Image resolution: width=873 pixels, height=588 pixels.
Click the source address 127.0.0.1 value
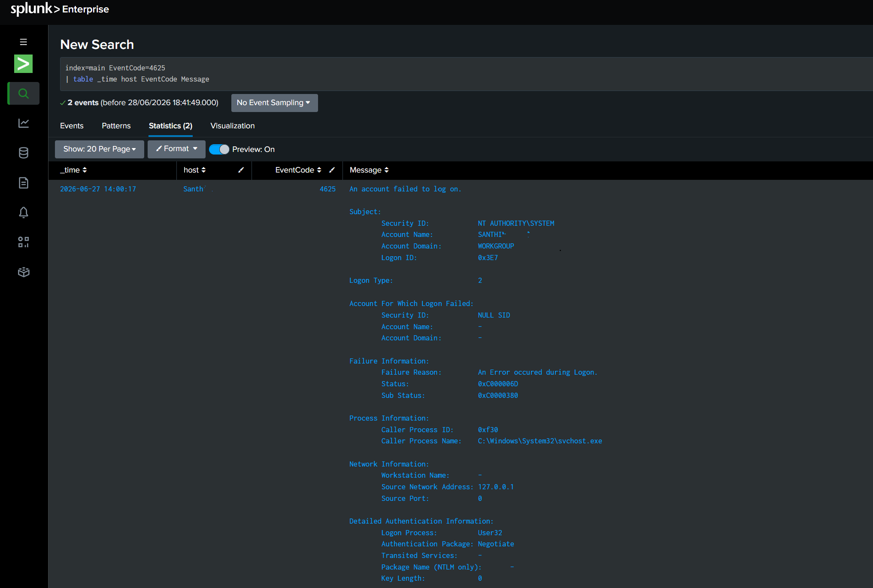[x=496, y=487]
